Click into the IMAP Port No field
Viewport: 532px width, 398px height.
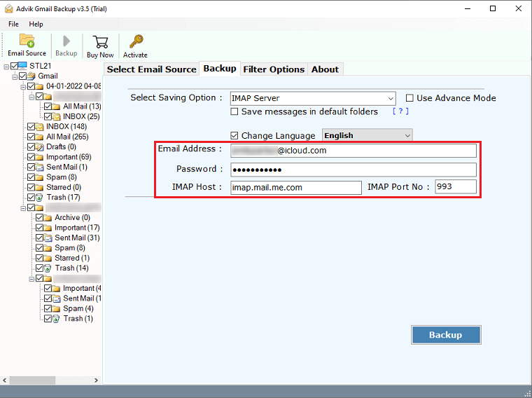[456, 187]
